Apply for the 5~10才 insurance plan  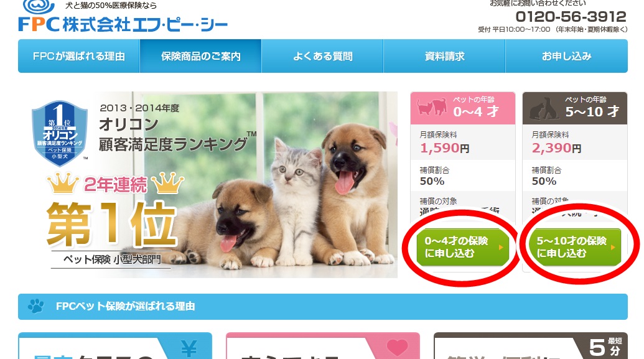click(574, 247)
